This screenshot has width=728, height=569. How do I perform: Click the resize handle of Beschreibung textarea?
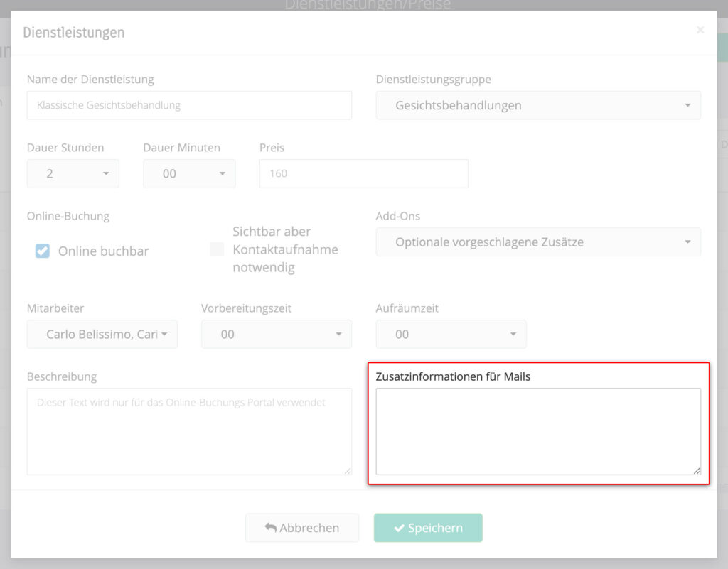pos(348,470)
